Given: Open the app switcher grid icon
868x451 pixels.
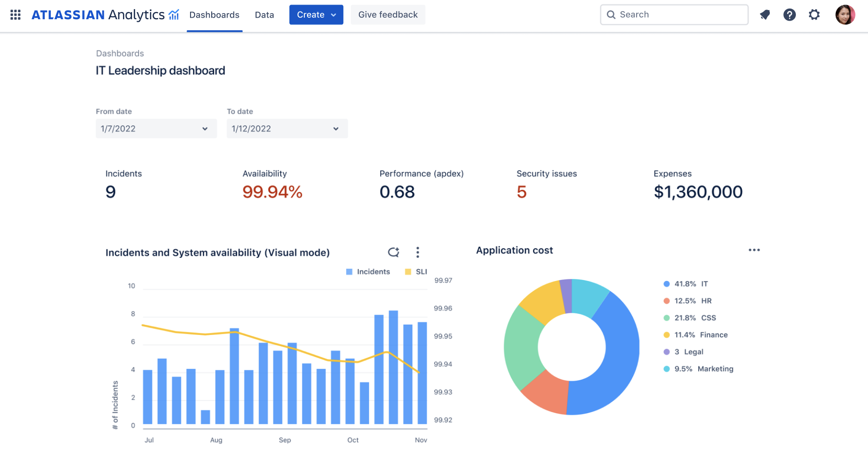Looking at the screenshot, I should point(15,15).
